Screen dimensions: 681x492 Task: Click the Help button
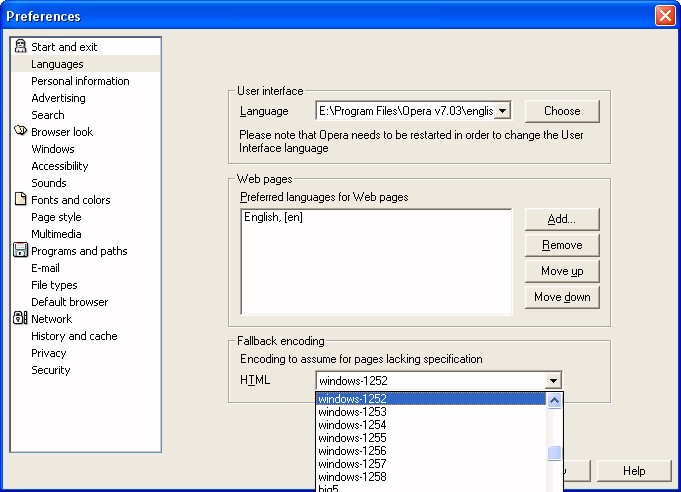click(x=634, y=471)
